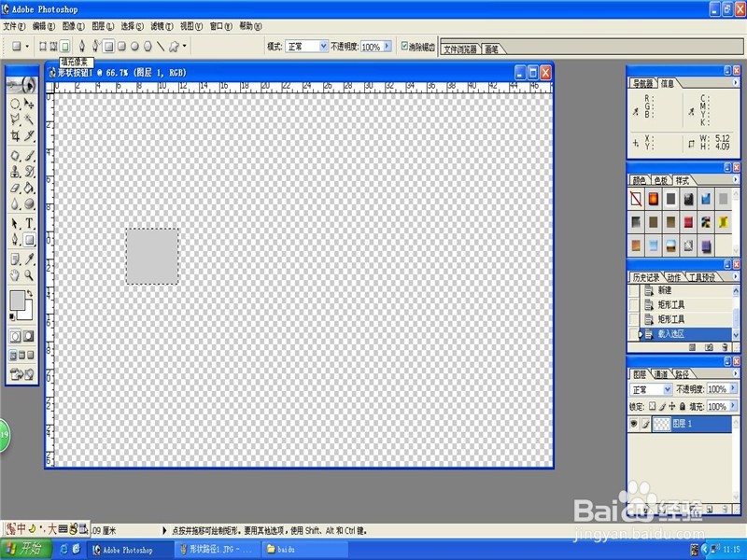The image size is (747, 560).
Task: Select the Move tool
Action: [x=29, y=104]
